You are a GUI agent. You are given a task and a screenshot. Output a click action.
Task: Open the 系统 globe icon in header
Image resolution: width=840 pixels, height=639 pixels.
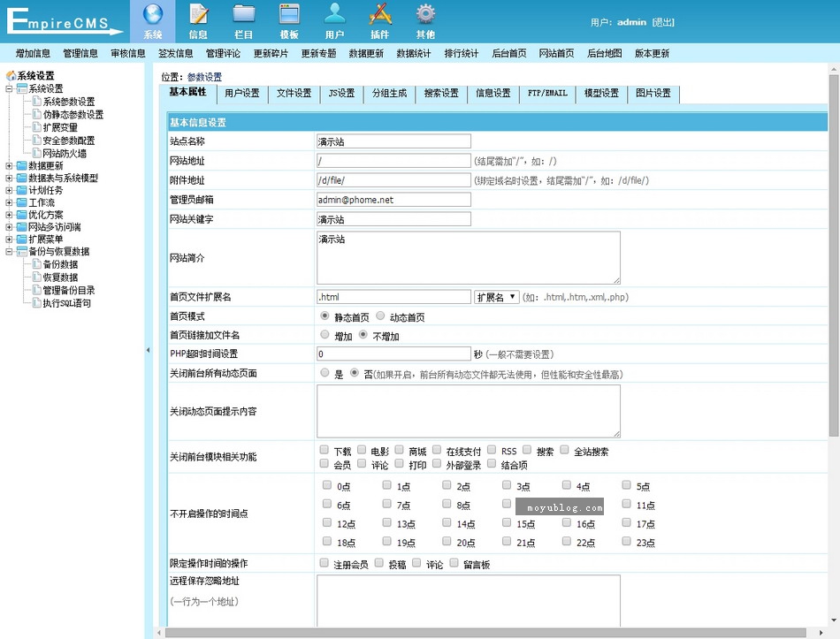[x=153, y=15]
